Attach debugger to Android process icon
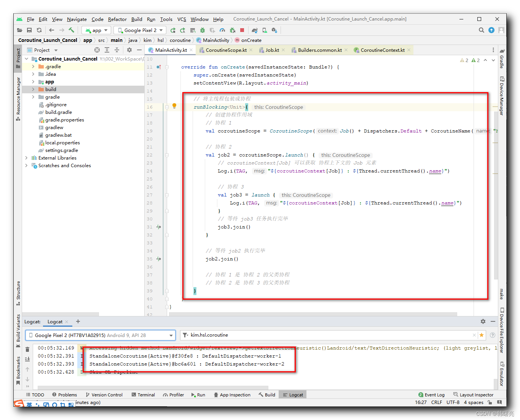Viewport: 520px width, 420px height. 232,30
